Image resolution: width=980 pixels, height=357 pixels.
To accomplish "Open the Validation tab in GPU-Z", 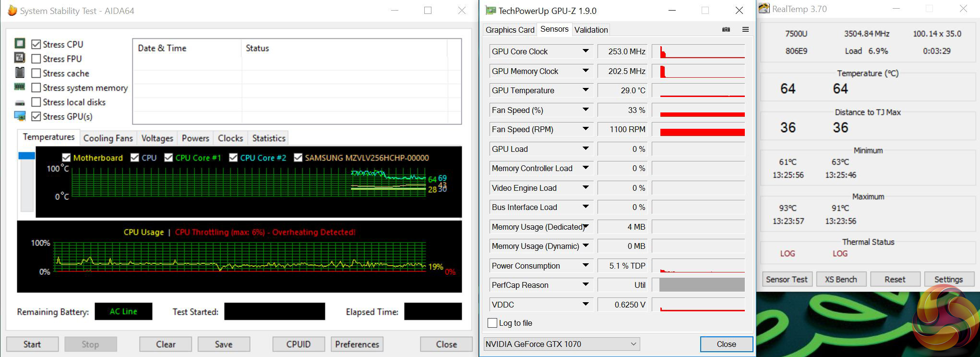I will [591, 30].
